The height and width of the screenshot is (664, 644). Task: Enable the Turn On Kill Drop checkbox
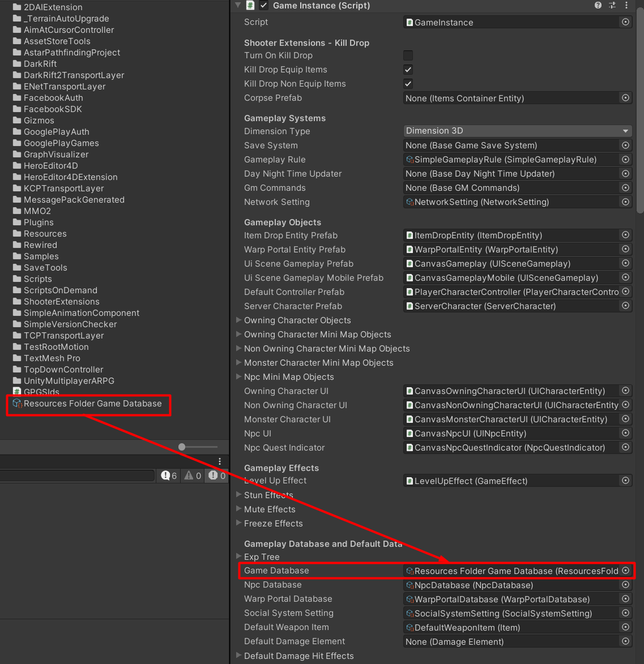(408, 55)
